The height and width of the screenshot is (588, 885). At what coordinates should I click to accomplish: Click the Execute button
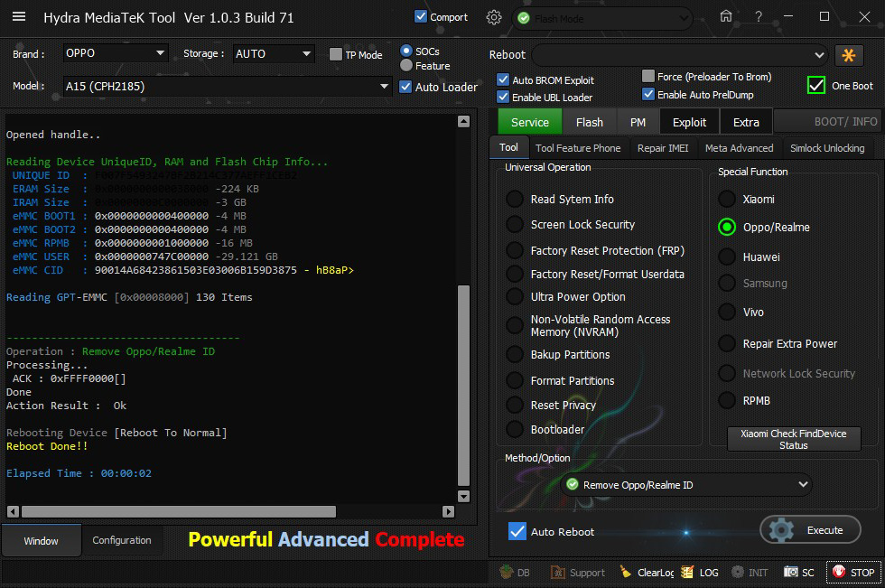tap(810, 530)
